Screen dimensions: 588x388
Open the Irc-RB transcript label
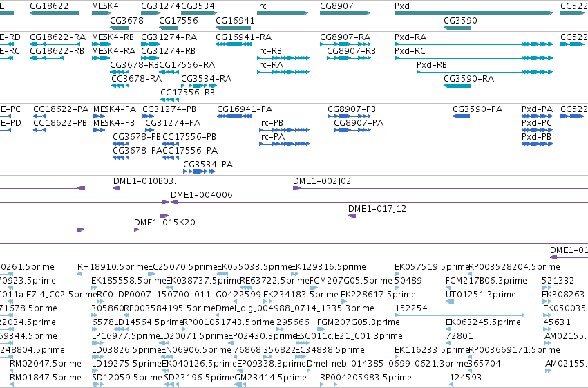coord(269,51)
